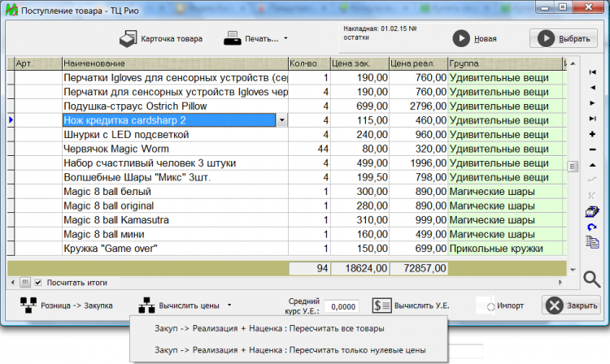This screenshot has height=364, width=610.
Task: Click purchase price cell 199,50
Action: (x=359, y=177)
